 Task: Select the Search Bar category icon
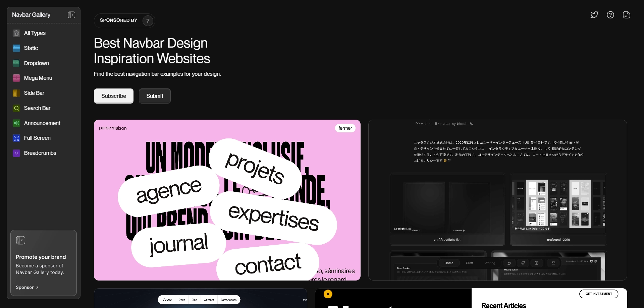click(16, 108)
